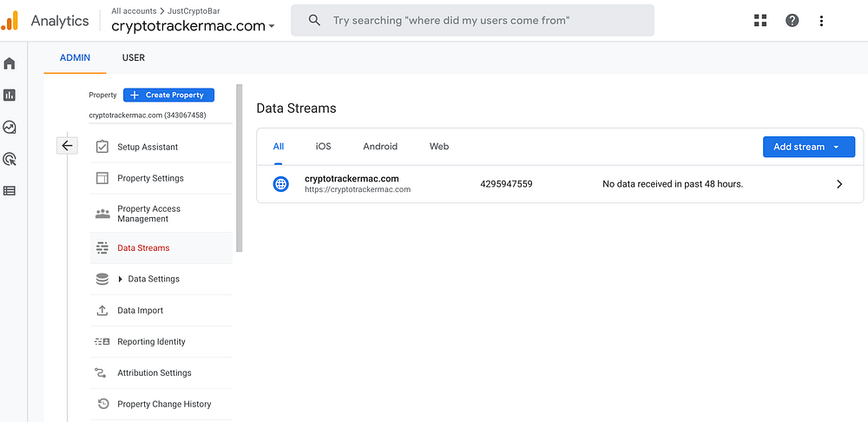Switch to the USER tab

pos(134,58)
